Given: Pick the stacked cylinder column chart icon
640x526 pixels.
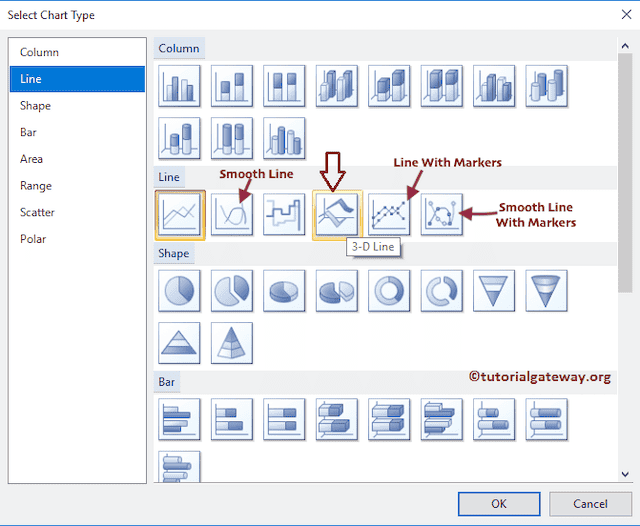Looking at the screenshot, I should [179, 138].
